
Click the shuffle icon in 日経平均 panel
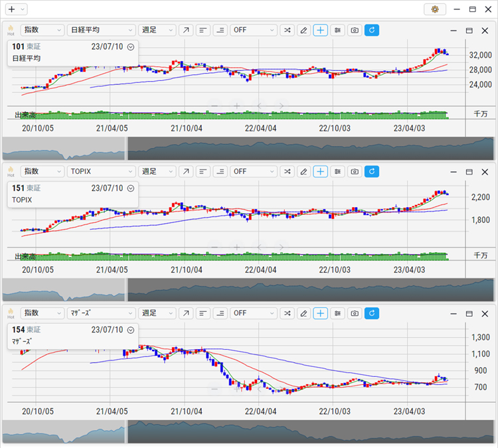tap(287, 30)
